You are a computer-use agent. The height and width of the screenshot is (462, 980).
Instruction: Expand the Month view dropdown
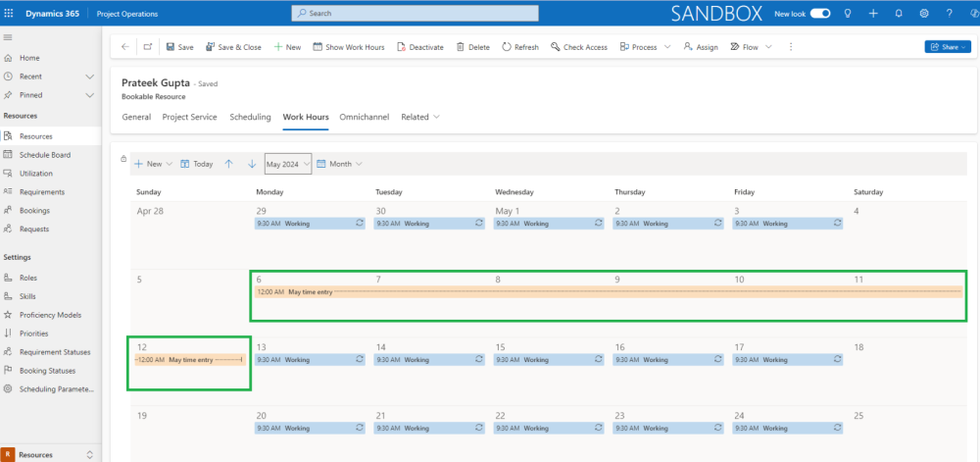(339, 164)
